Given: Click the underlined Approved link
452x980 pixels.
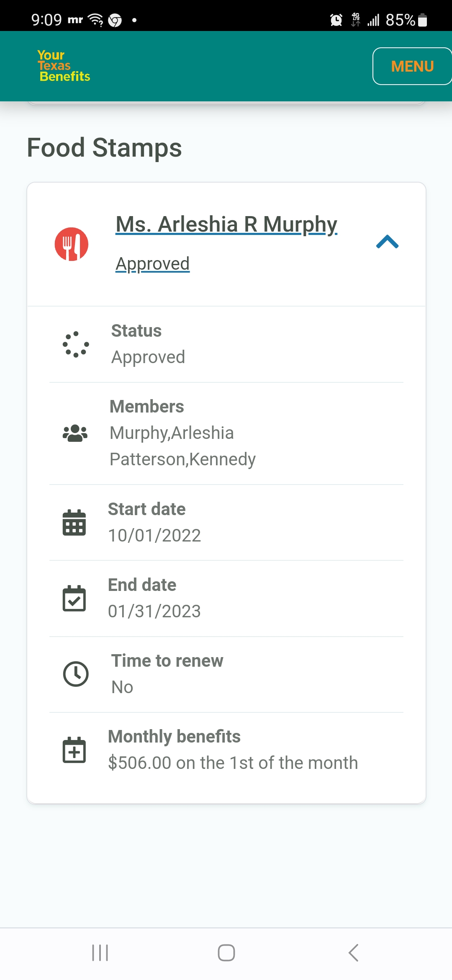Looking at the screenshot, I should [152, 264].
